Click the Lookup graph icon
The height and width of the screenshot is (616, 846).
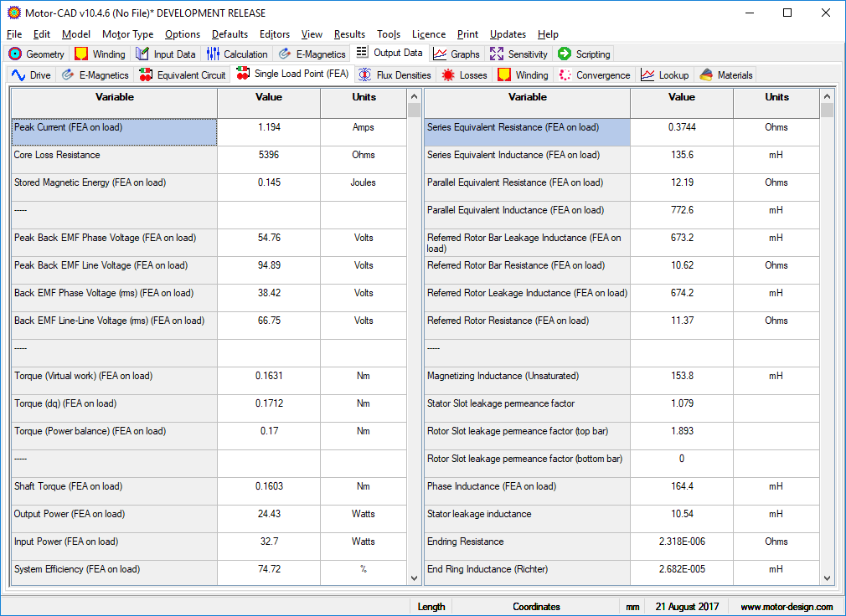[647, 75]
